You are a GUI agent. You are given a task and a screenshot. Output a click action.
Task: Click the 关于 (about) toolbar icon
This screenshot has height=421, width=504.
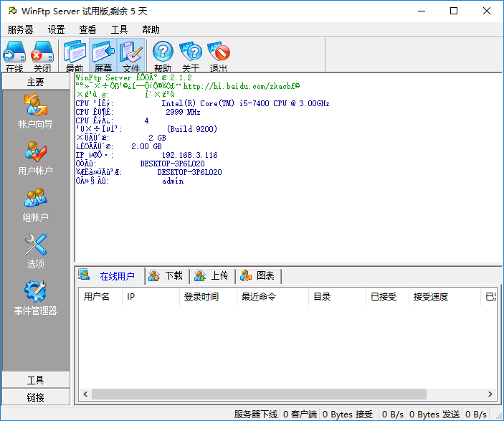click(191, 55)
